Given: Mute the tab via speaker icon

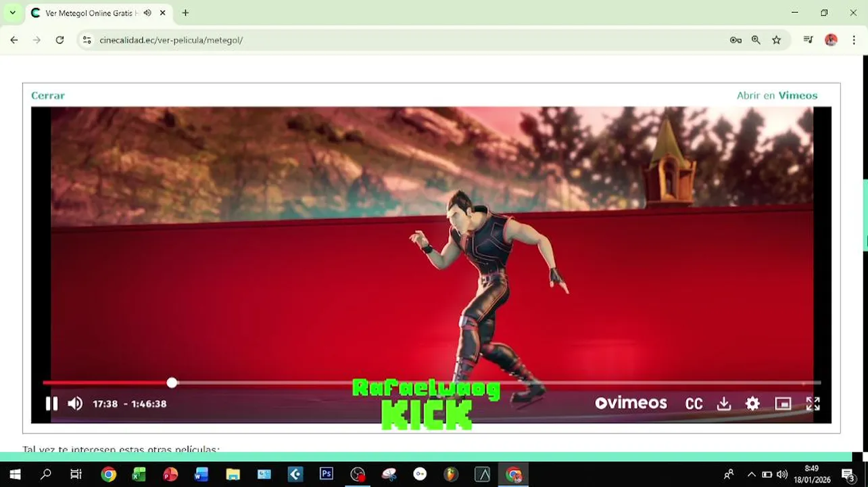Looking at the screenshot, I should (147, 13).
